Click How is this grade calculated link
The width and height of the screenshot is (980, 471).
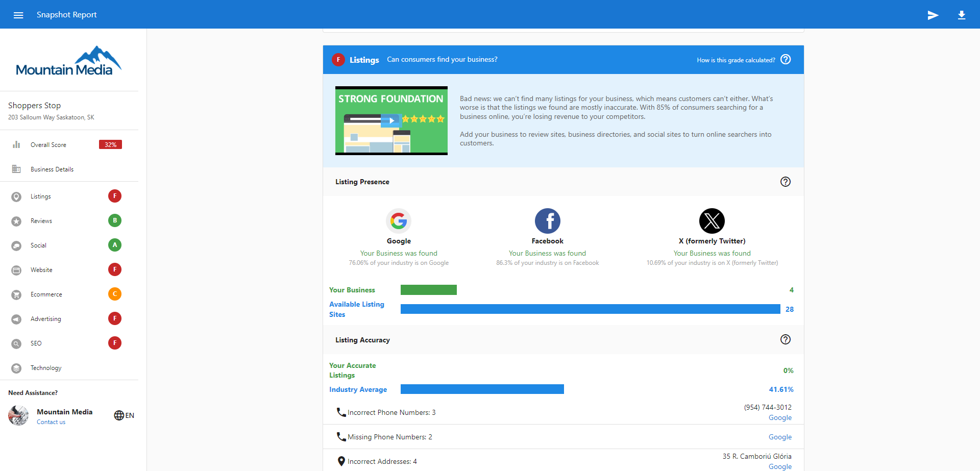pyautogui.click(x=736, y=60)
